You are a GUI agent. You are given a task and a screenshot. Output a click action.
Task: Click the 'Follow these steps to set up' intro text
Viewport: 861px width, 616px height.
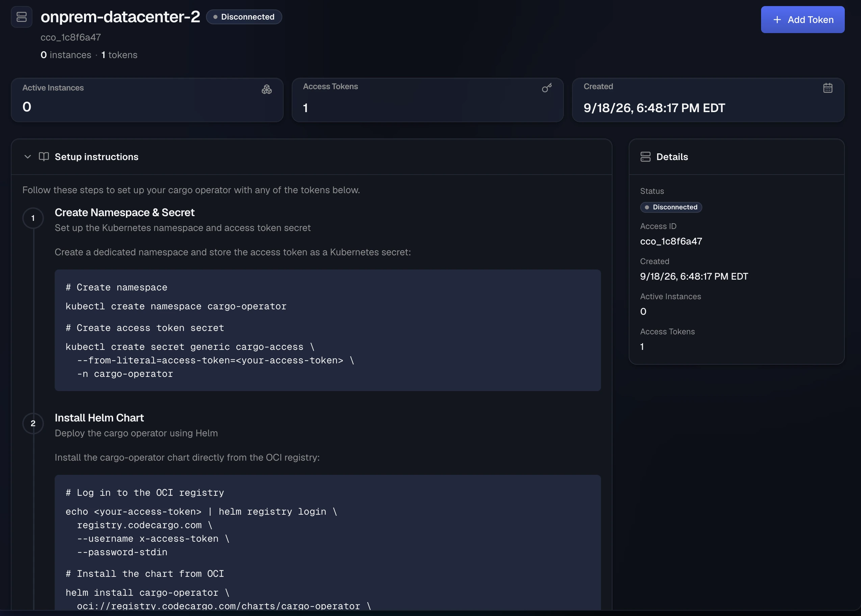(191, 190)
